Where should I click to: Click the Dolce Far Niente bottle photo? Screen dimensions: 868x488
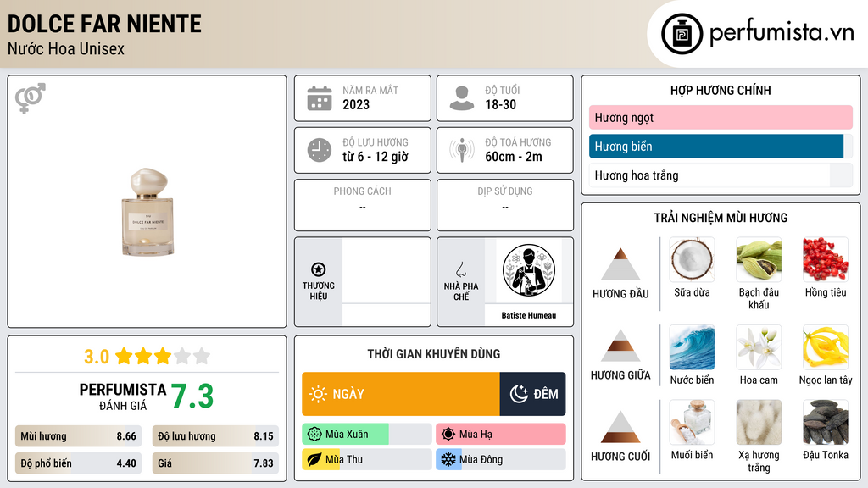(x=147, y=212)
